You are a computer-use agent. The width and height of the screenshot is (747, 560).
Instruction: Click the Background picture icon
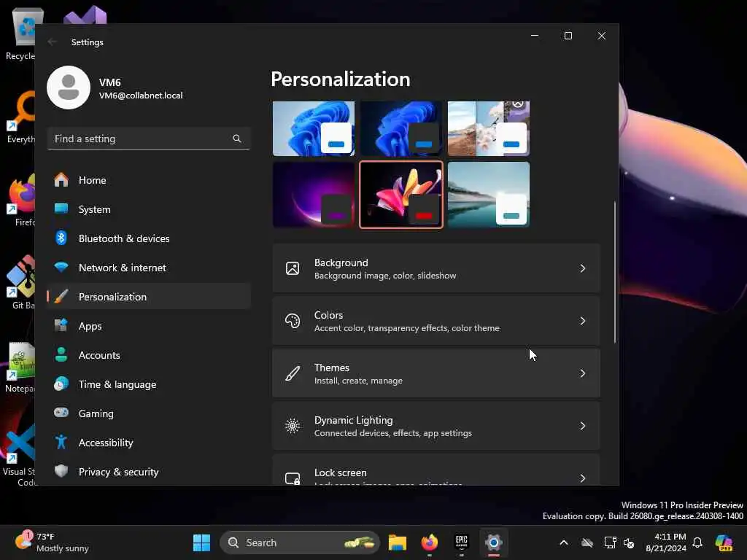293,268
